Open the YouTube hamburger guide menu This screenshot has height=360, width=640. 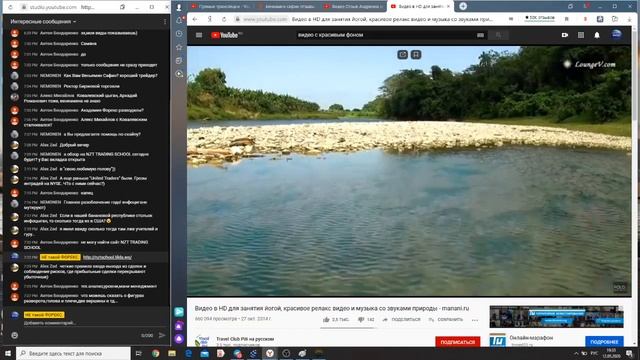[199, 35]
